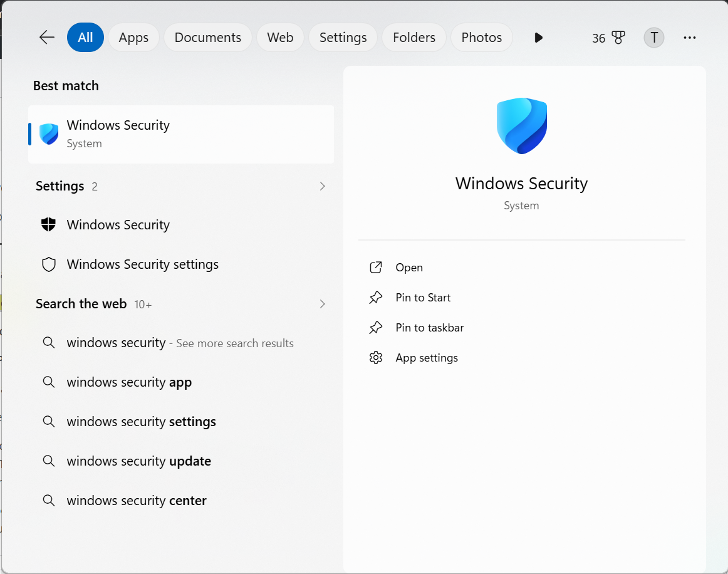Click the magnifier icon beside 'windows security update'
Image resolution: width=728 pixels, height=574 pixels.
pos(49,461)
